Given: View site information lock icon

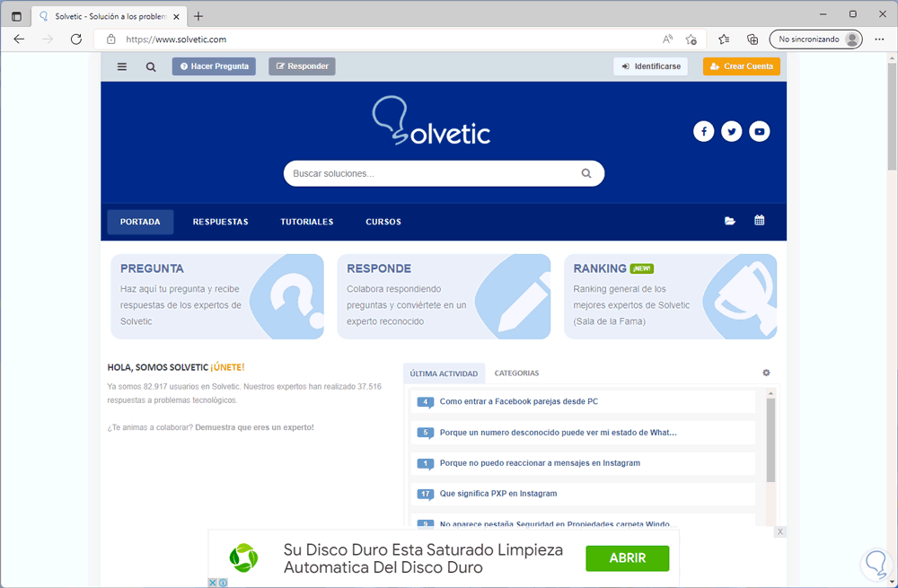Looking at the screenshot, I should [x=111, y=39].
